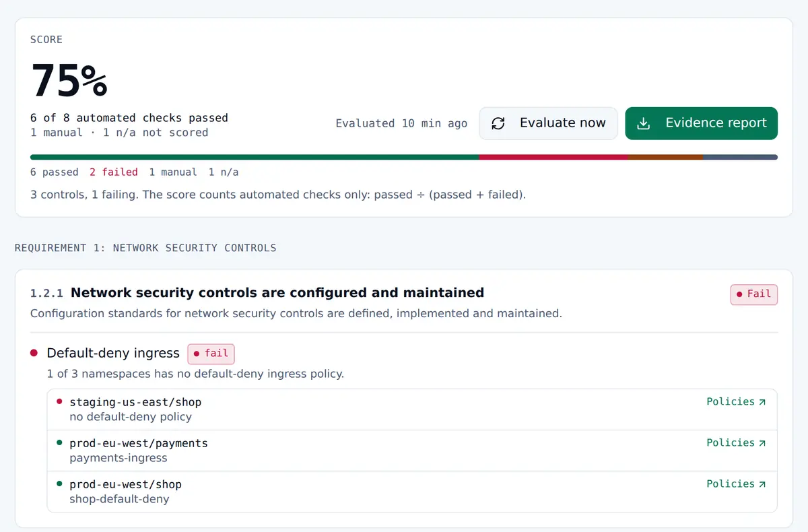Click the green passed segment of score bar
Screen dimensions: 808x532
(255, 157)
